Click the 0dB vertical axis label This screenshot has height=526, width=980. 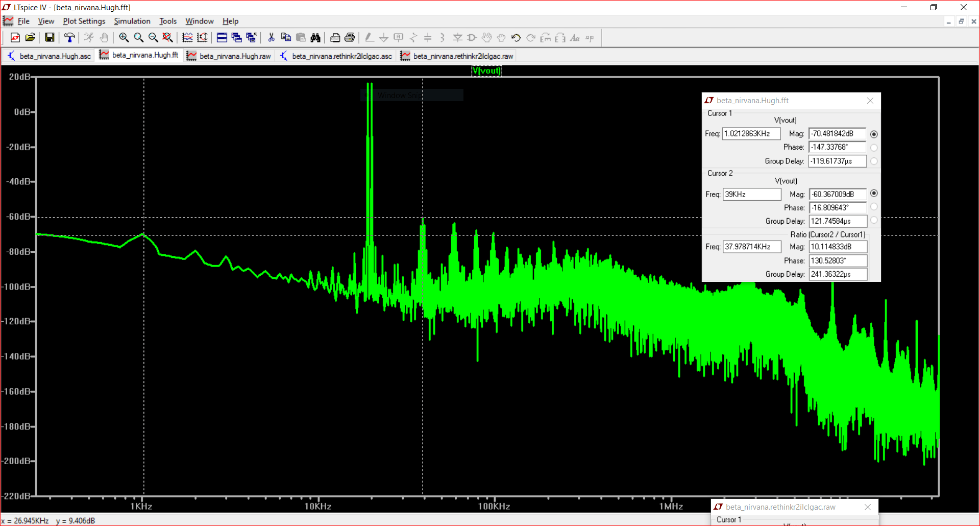pos(21,112)
